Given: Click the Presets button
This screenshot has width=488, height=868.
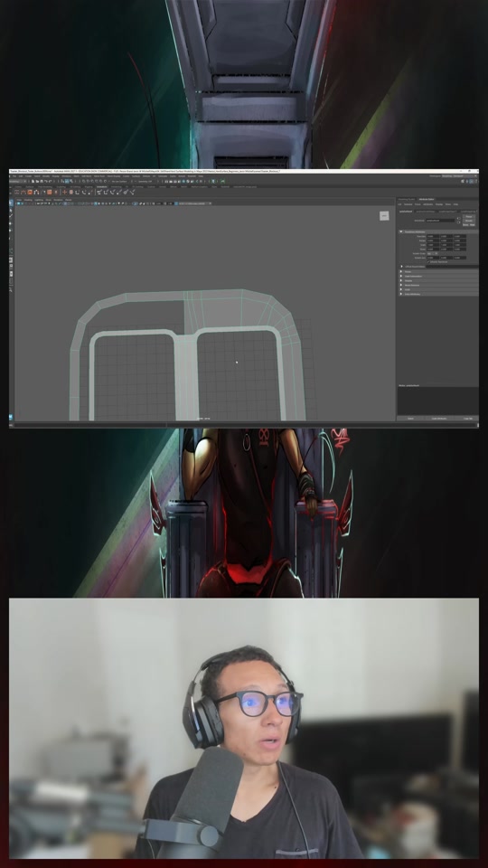Looking at the screenshot, I should click(469, 216).
